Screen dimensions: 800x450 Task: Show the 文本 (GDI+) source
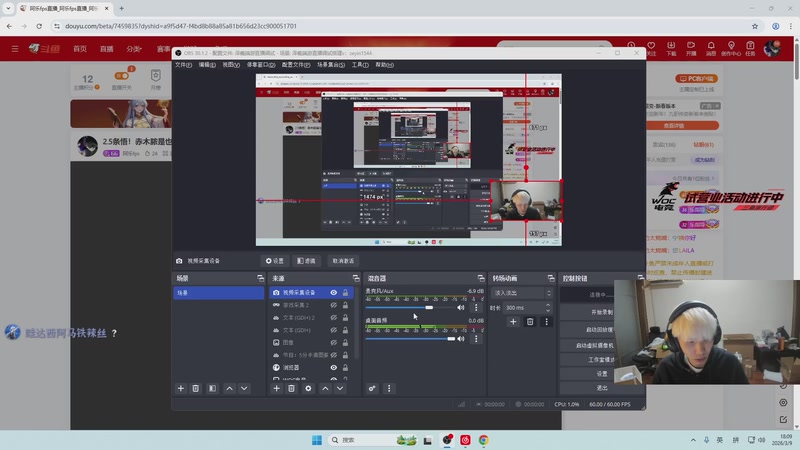coord(334,330)
